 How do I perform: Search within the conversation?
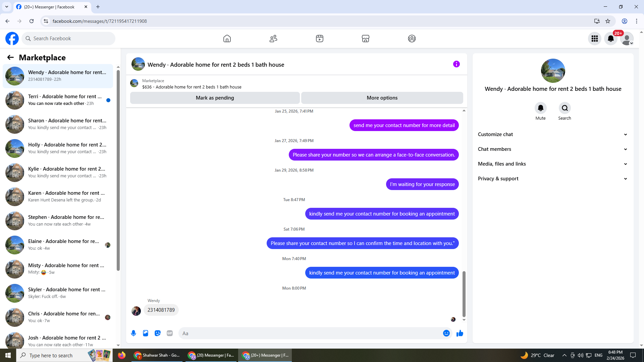pyautogui.click(x=565, y=108)
